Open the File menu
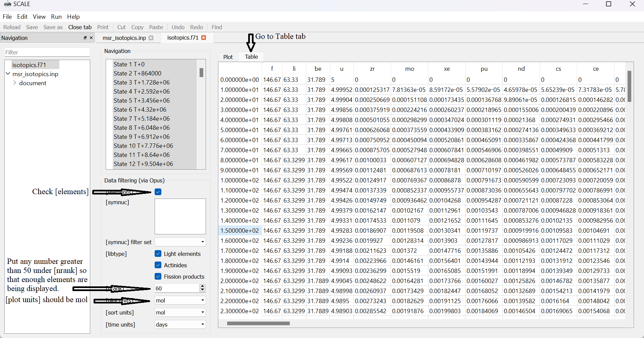The image size is (644, 338). click(7, 17)
